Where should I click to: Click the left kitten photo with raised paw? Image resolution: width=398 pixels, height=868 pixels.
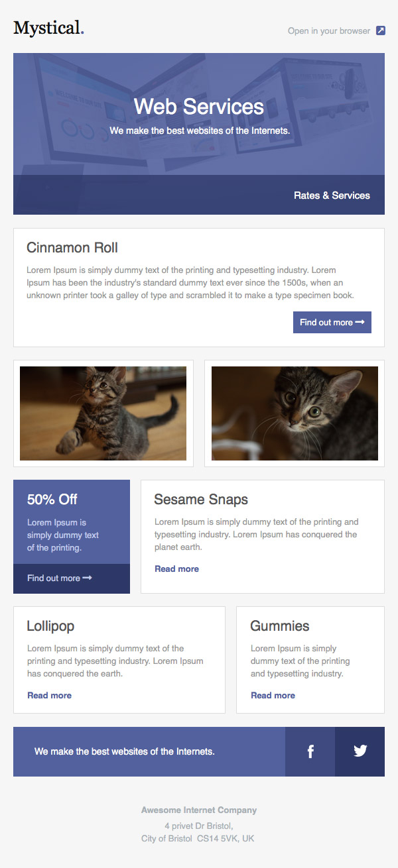[103, 413]
